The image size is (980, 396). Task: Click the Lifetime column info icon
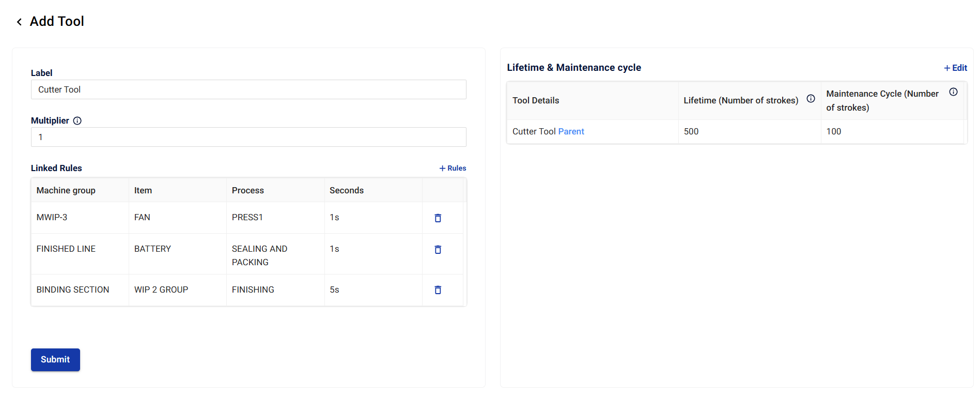[x=811, y=99]
